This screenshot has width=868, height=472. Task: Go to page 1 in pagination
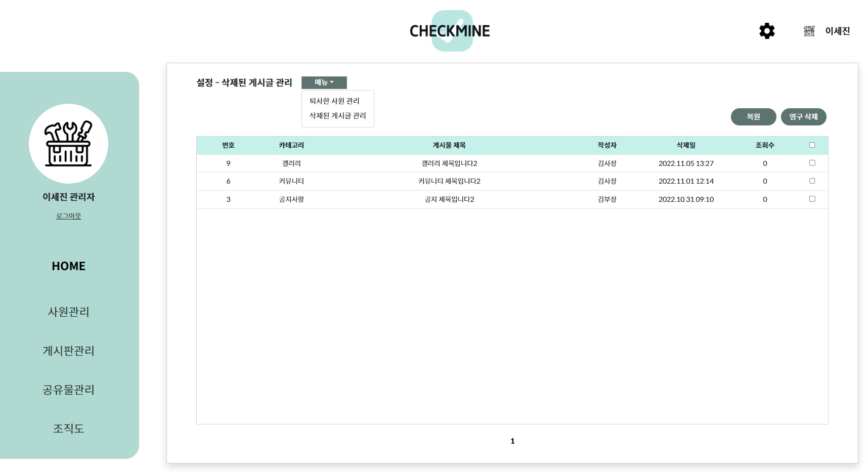tap(512, 441)
